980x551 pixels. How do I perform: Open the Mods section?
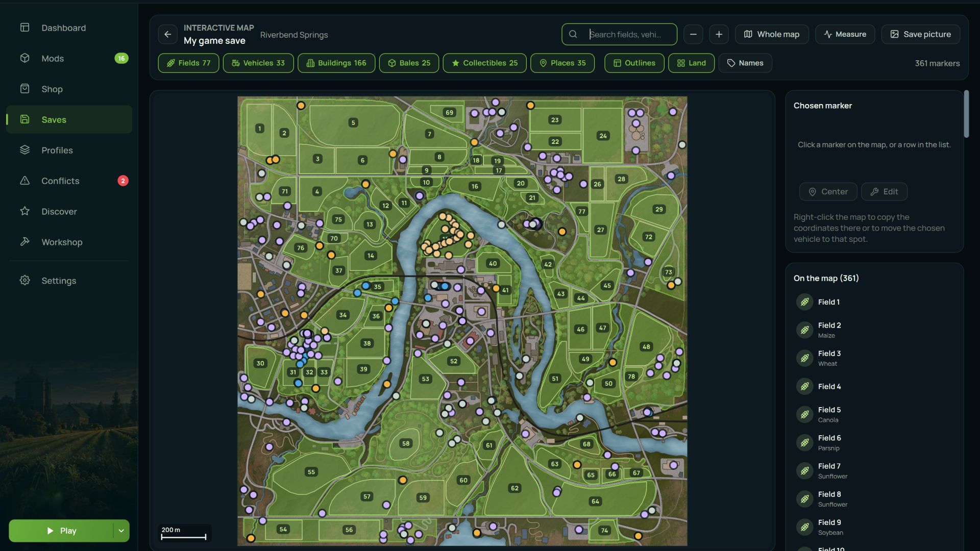click(69, 58)
